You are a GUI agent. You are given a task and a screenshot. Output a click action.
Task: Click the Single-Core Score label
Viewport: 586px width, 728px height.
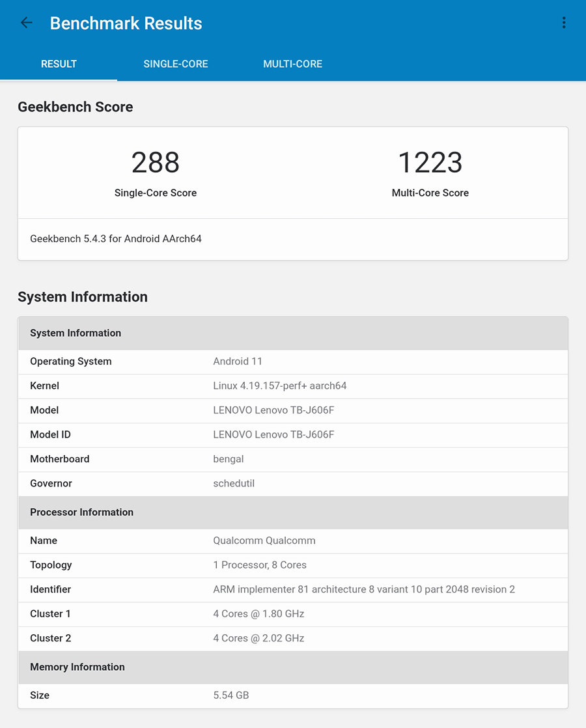pos(156,193)
